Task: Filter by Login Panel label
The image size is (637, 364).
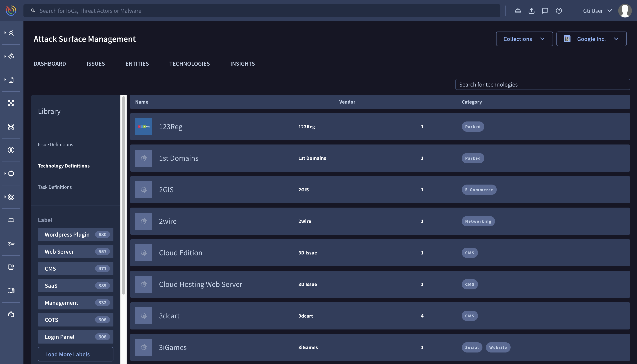Action: [x=75, y=337]
